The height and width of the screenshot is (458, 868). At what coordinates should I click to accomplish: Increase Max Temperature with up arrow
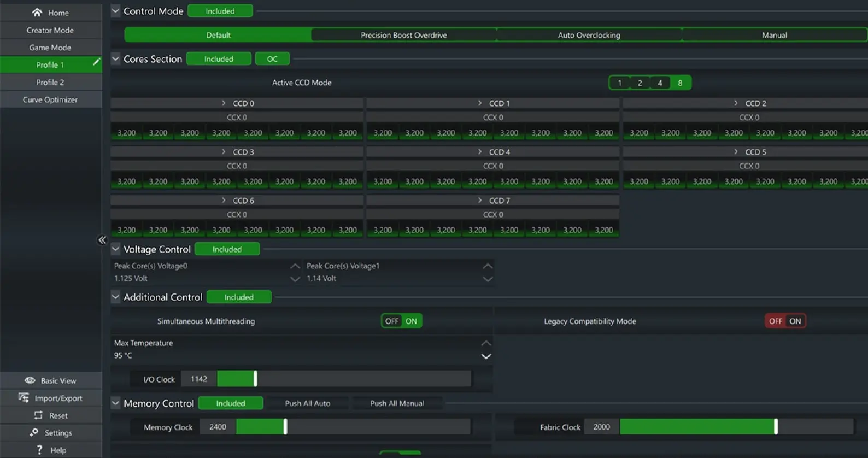tap(486, 343)
